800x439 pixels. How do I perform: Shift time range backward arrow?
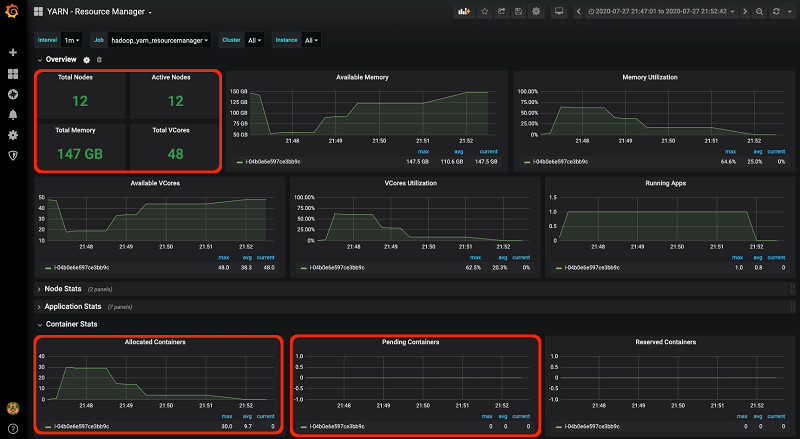[578, 11]
